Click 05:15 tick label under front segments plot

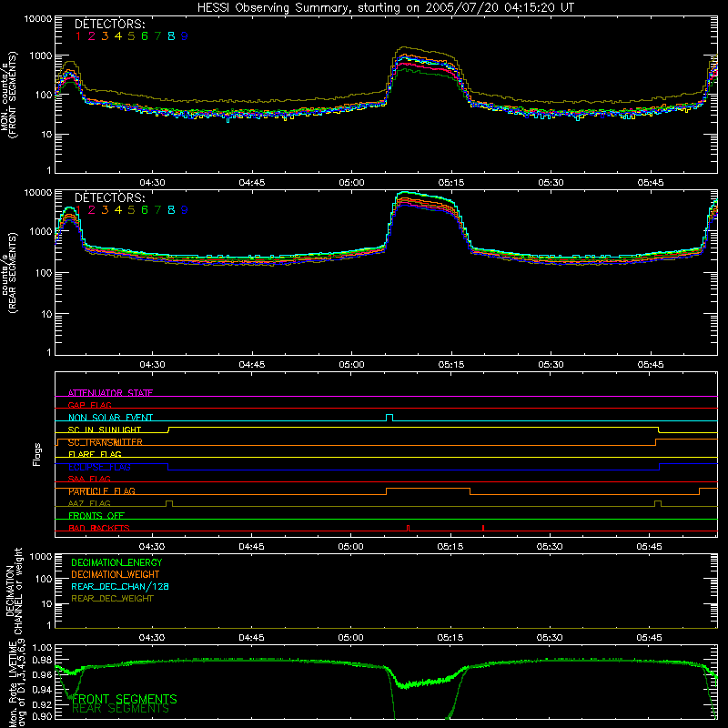tap(450, 183)
